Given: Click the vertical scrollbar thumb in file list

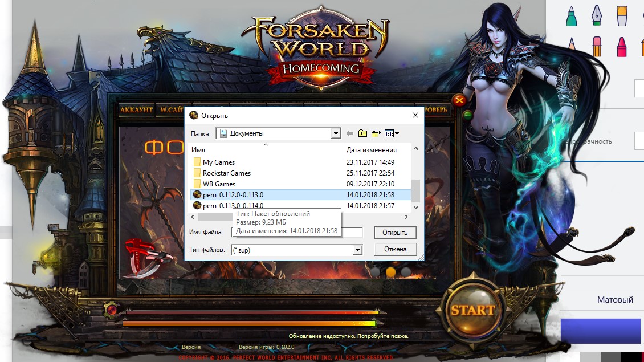Looking at the screenshot, I should [415, 189].
